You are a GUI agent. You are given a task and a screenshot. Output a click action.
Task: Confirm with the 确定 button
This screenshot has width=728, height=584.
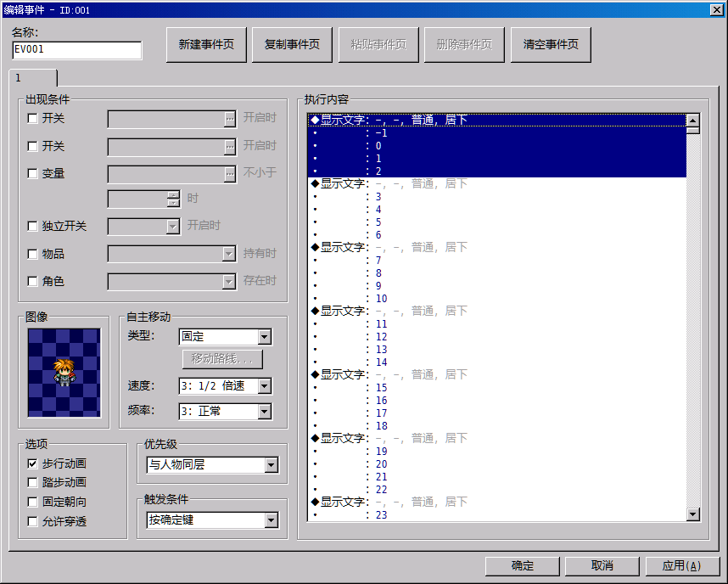[x=523, y=566]
